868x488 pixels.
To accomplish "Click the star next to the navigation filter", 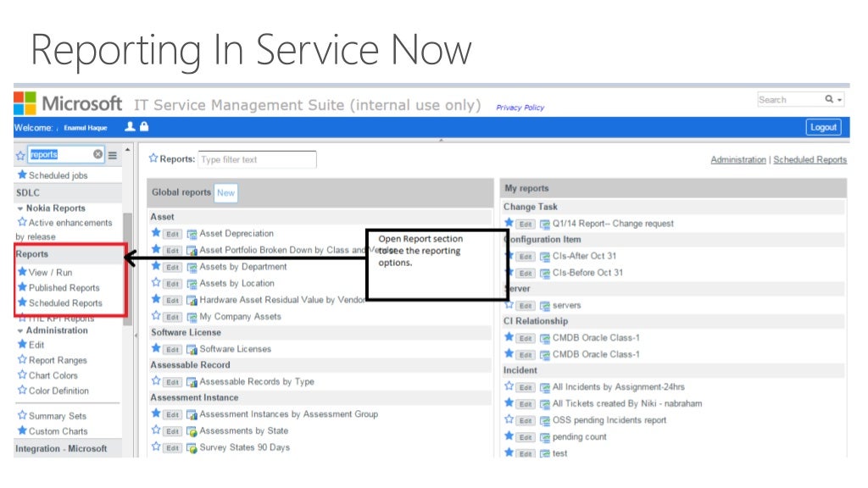I will coord(20,156).
